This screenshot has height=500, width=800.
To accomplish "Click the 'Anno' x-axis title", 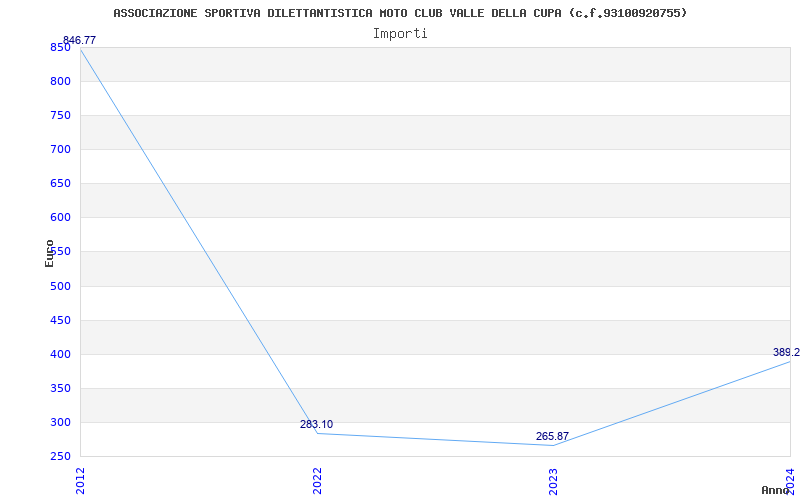I will click(x=776, y=490).
